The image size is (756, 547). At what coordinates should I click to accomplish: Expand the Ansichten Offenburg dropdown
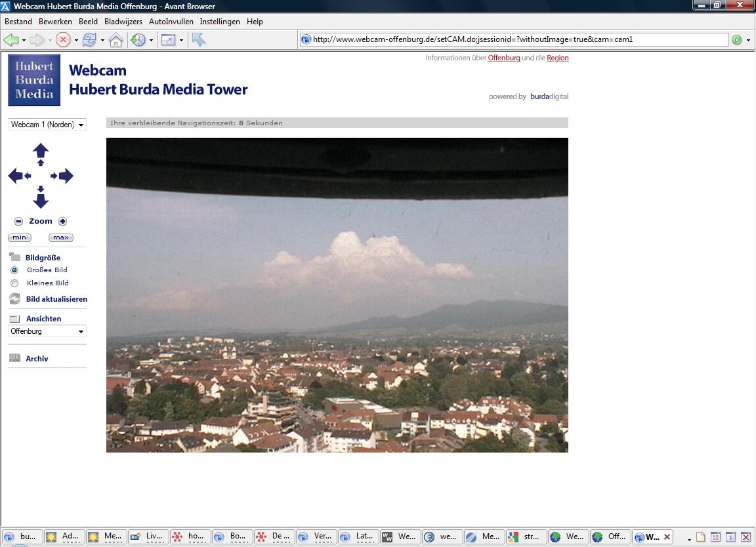click(x=47, y=331)
